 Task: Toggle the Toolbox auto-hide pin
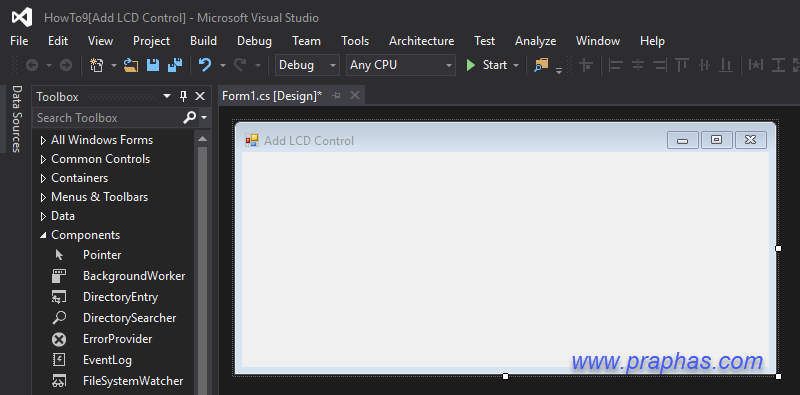coord(184,96)
